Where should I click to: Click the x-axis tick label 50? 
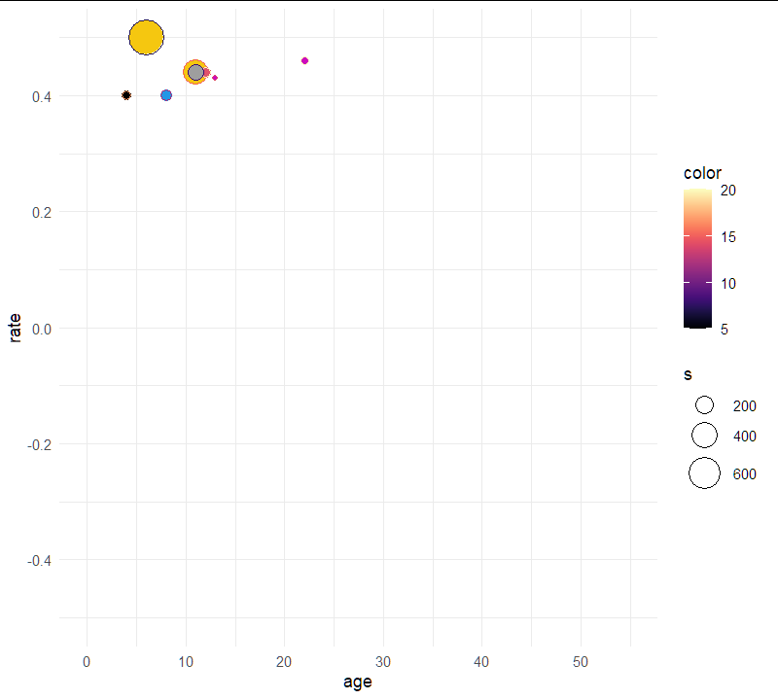pos(581,662)
